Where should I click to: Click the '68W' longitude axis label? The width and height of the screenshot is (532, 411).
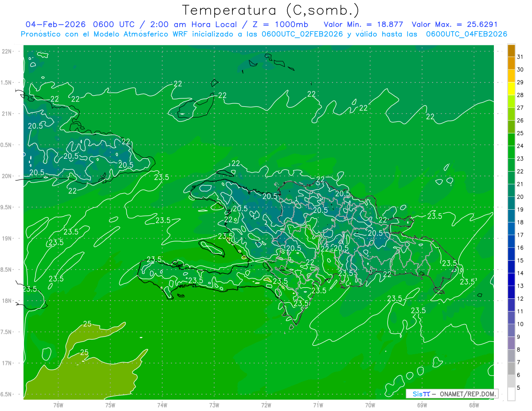click(x=473, y=405)
